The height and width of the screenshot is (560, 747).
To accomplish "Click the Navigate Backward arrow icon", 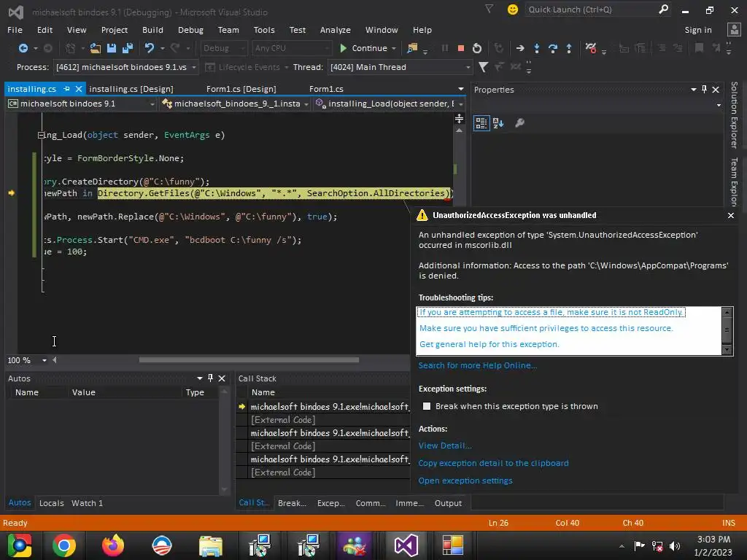I will (x=23, y=48).
